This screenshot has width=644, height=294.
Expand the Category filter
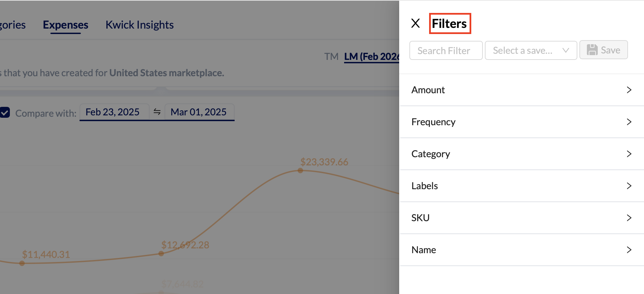click(x=521, y=154)
